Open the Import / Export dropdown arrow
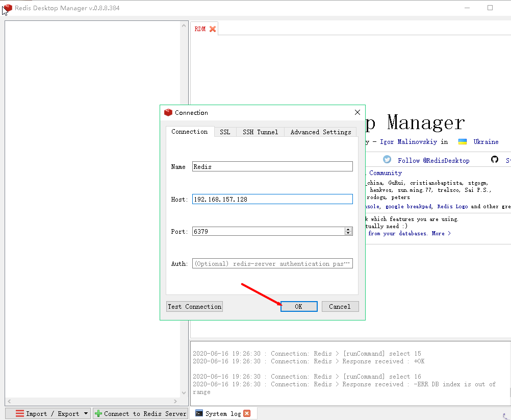 [86, 413]
